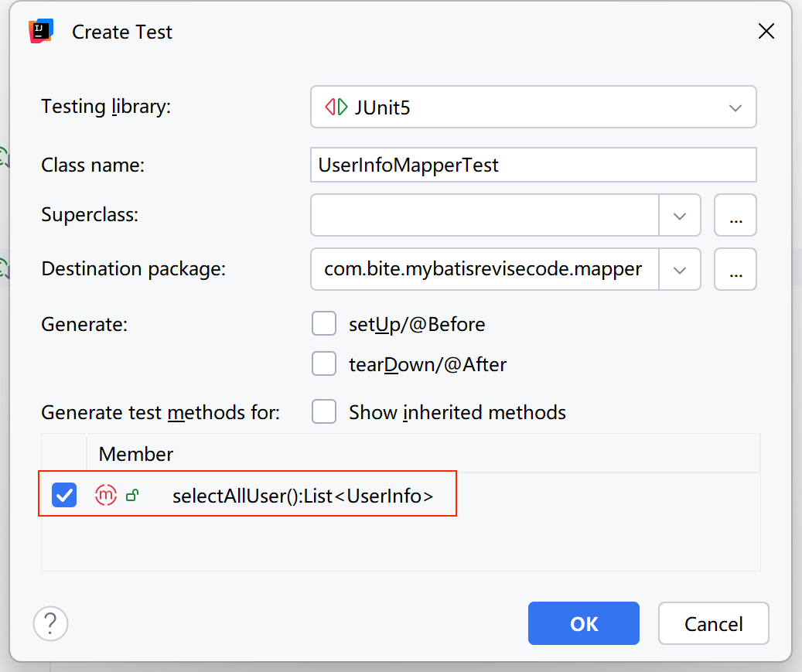
Task: Browse for superclass with ellipsis button
Action: click(735, 215)
